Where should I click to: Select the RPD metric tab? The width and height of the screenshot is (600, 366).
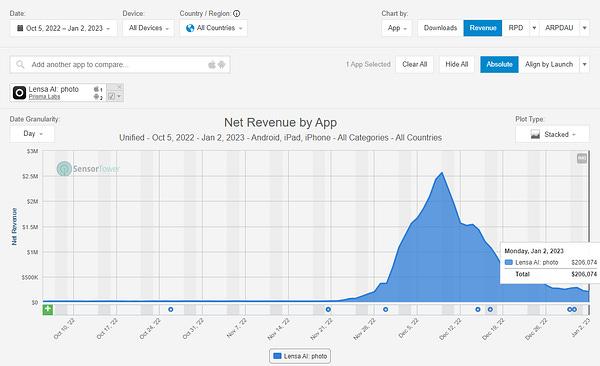pos(515,28)
